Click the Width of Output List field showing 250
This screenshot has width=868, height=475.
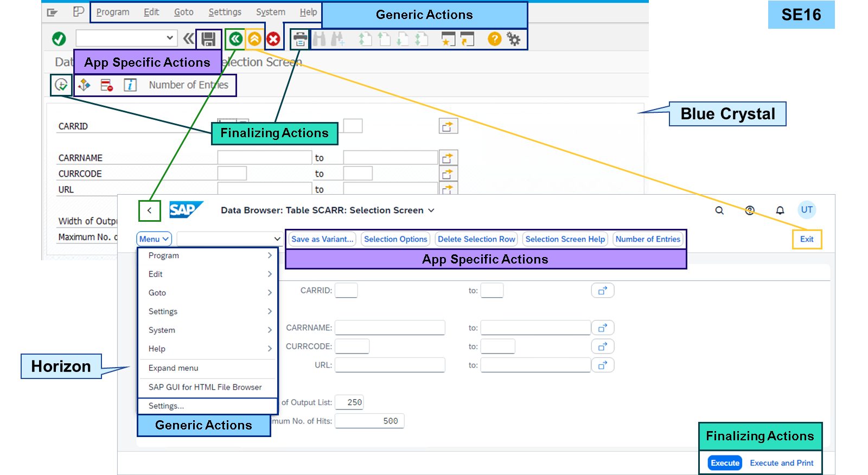pos(349,402)
